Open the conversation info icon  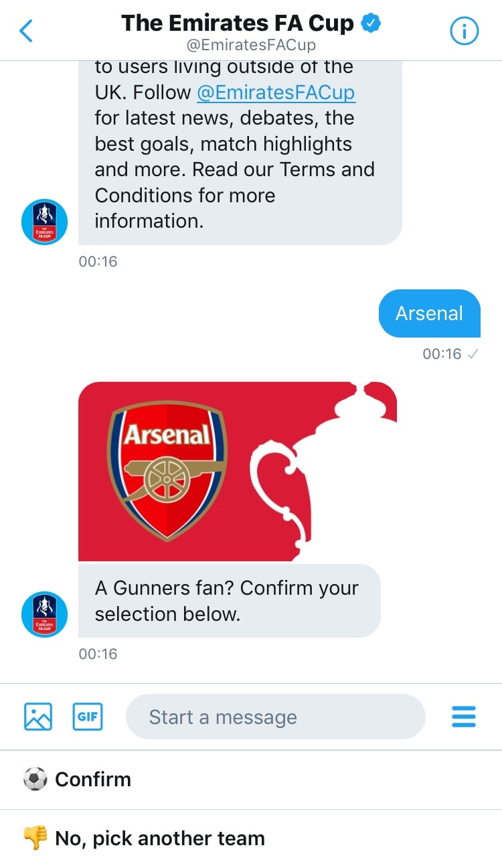(x=464, y=30)
